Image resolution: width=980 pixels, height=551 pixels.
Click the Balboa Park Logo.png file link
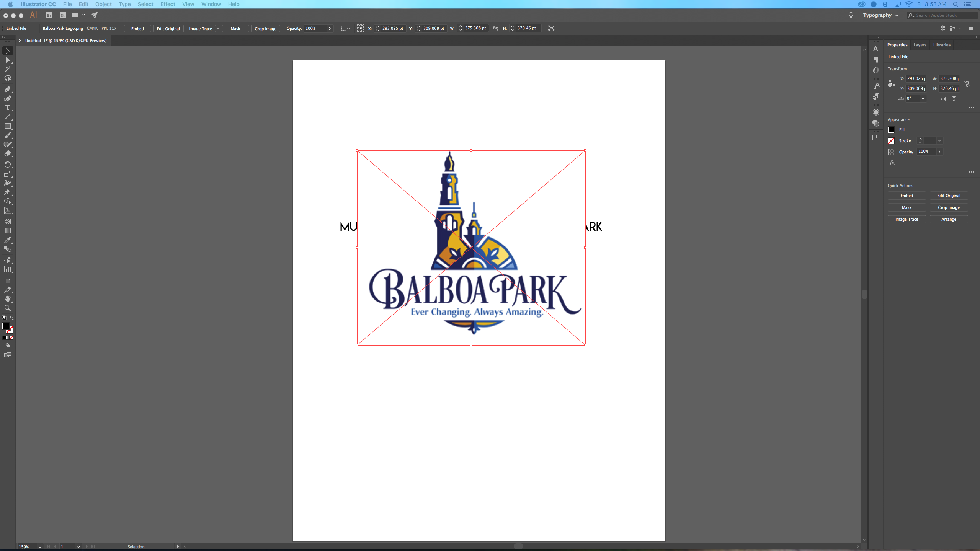[x=63, y=29]
